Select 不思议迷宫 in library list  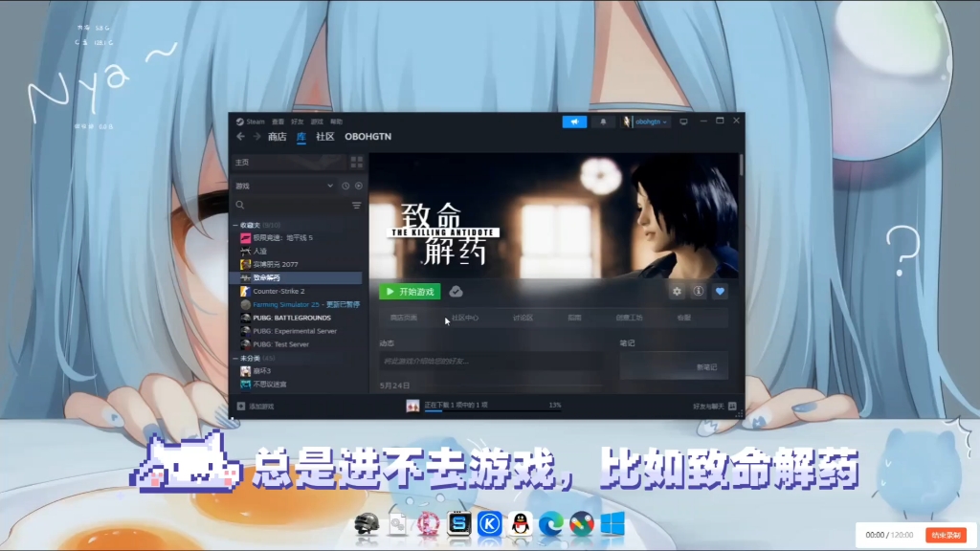click(x=297, y=385)
